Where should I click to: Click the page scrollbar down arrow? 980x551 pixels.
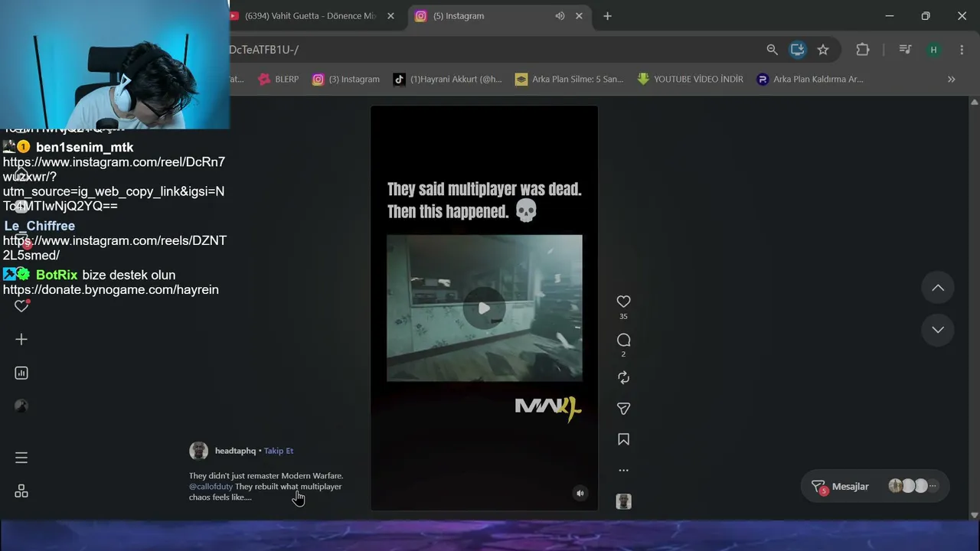[974, 515]
